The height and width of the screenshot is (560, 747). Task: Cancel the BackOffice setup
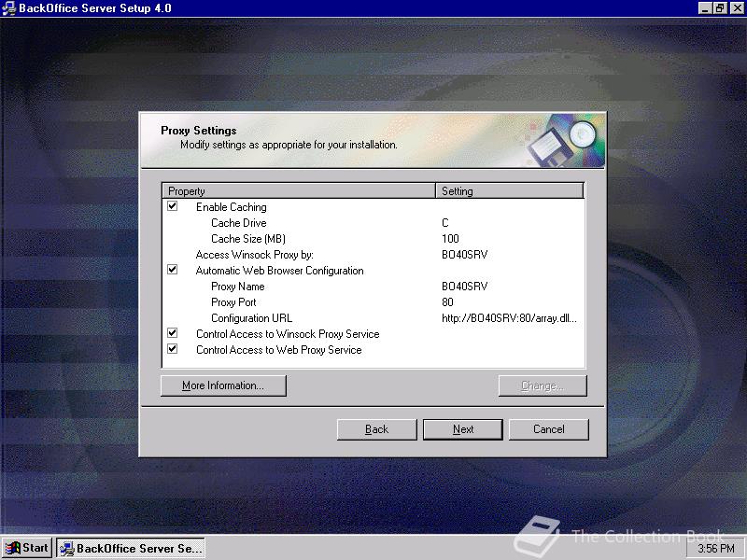pos(549,429)
